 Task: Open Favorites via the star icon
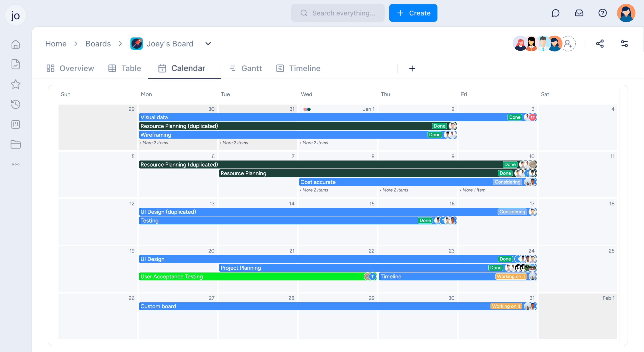pyautogui.click(x=16, y=84)
